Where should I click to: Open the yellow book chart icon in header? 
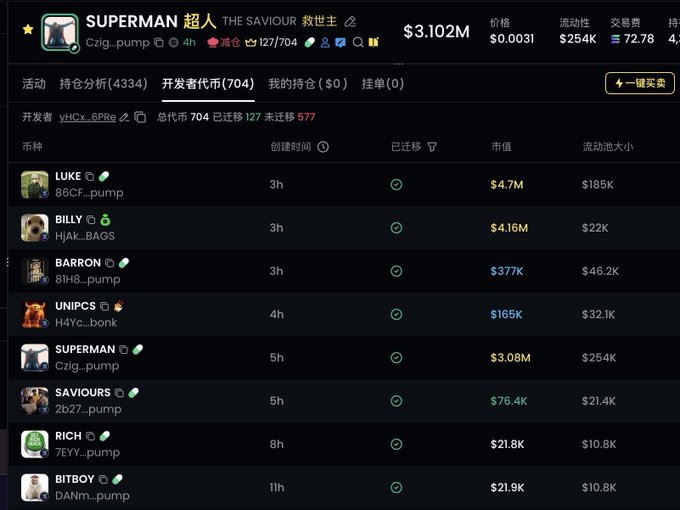[x=373, y=42]
